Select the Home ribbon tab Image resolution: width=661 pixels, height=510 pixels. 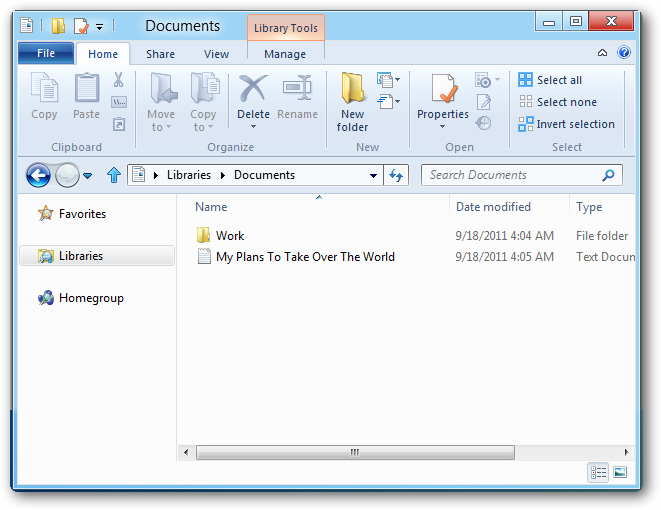[103, 54]
